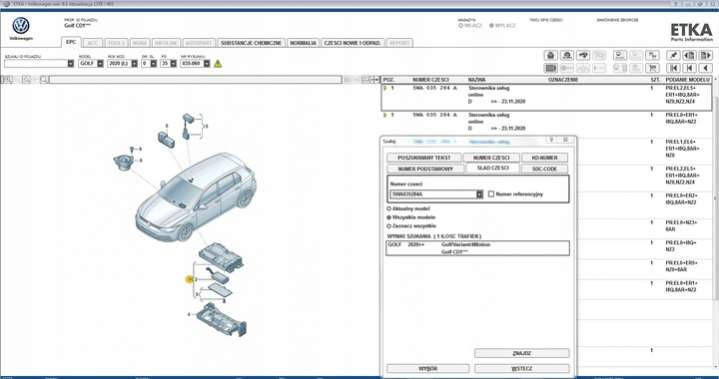Click the yellow warning triangle icon
This screenshot has width=719, height=379.
[218, 64]
